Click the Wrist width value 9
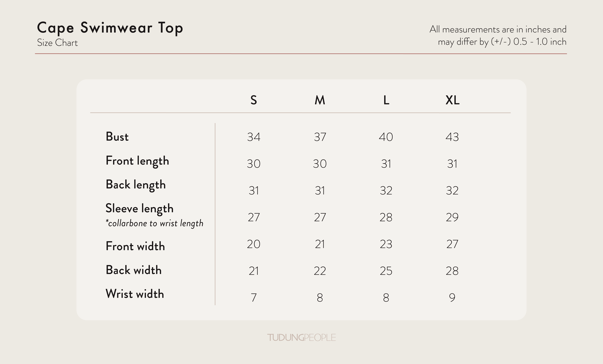 (x=452, y=298)
